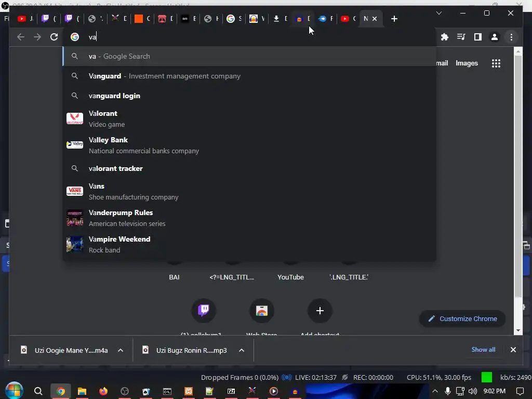Switch to the first YouTube tab
The height and width of the screenshot is (399, 532).
tap(26, 19)
